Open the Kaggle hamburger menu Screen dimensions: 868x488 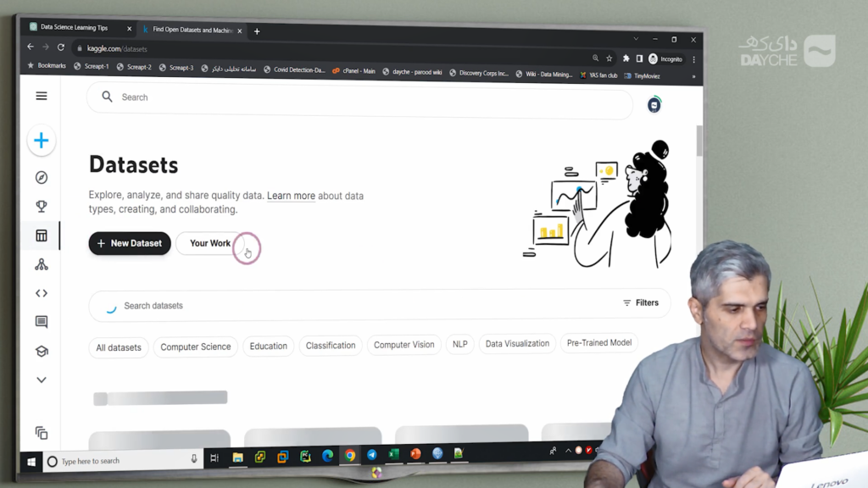coord(42,96)
